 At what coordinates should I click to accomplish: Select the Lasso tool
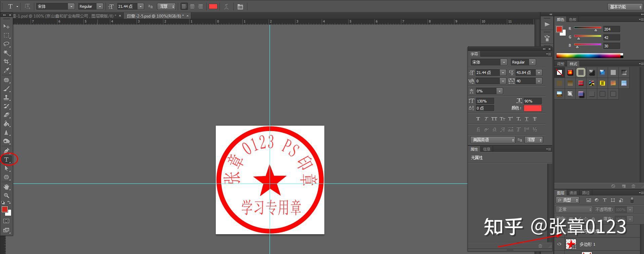point(6,44)
